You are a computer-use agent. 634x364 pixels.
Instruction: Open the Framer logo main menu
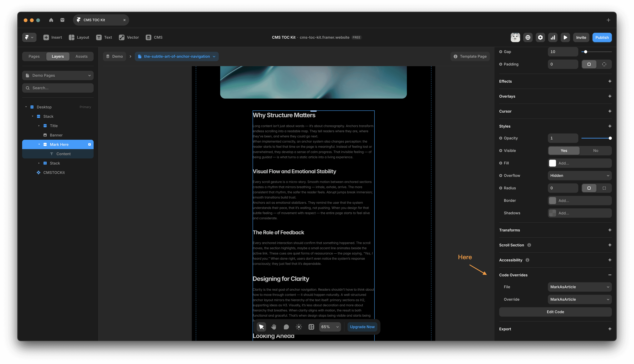point(29,37)
